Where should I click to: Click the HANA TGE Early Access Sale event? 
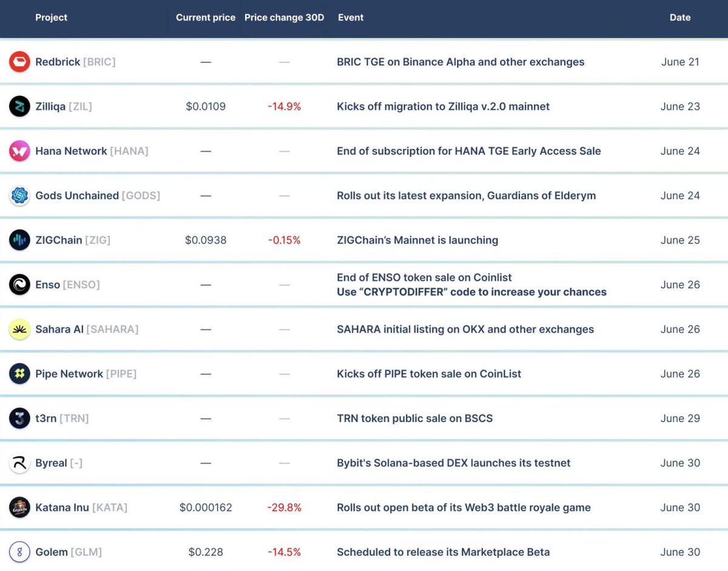point(469,151)
